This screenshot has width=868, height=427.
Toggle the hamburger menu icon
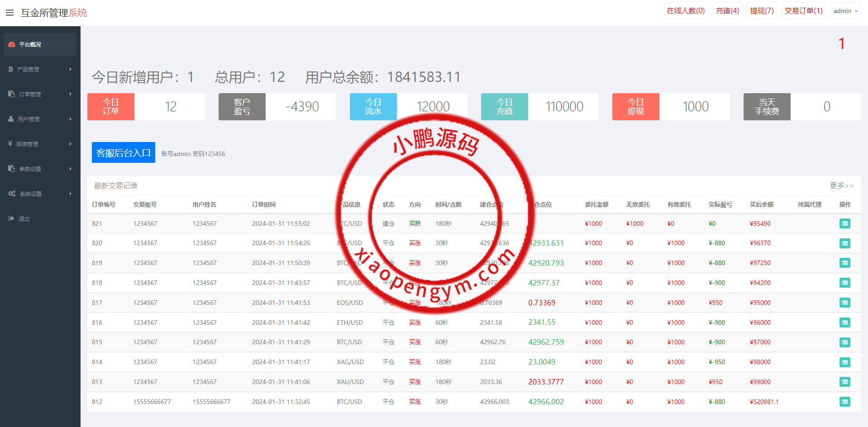(10, 13)
